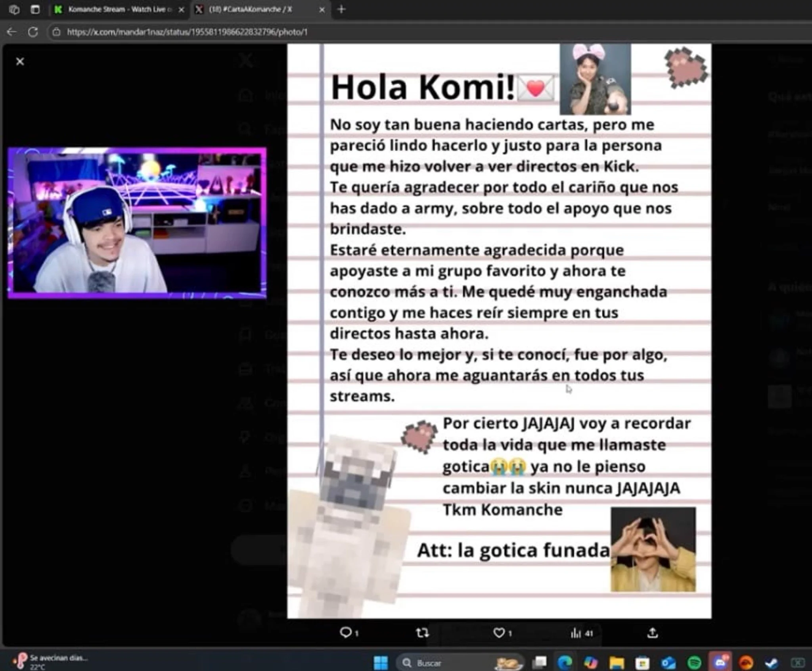The width and height of the screenshot is (812, 671).
Task: Open post view analytics showing 41
Action: (x=581, y=633)
